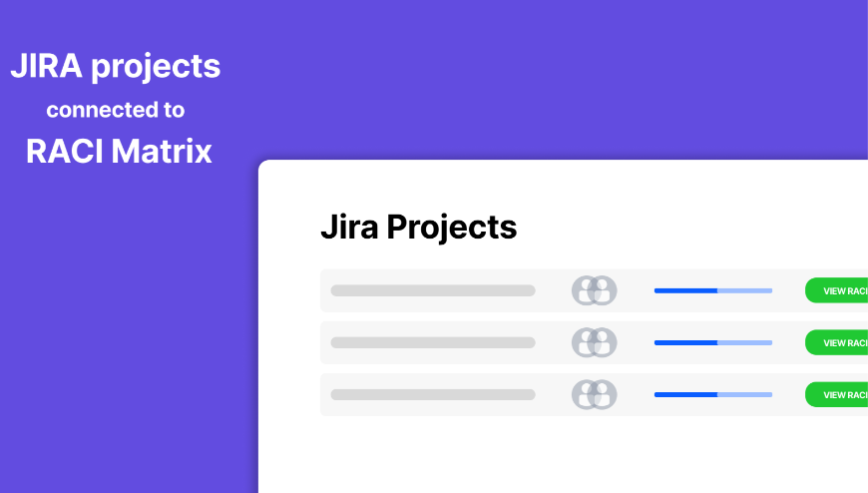Screen dimensions: 868x493
Task: Open the right avatar in the third project row
Action: point(605,394)
